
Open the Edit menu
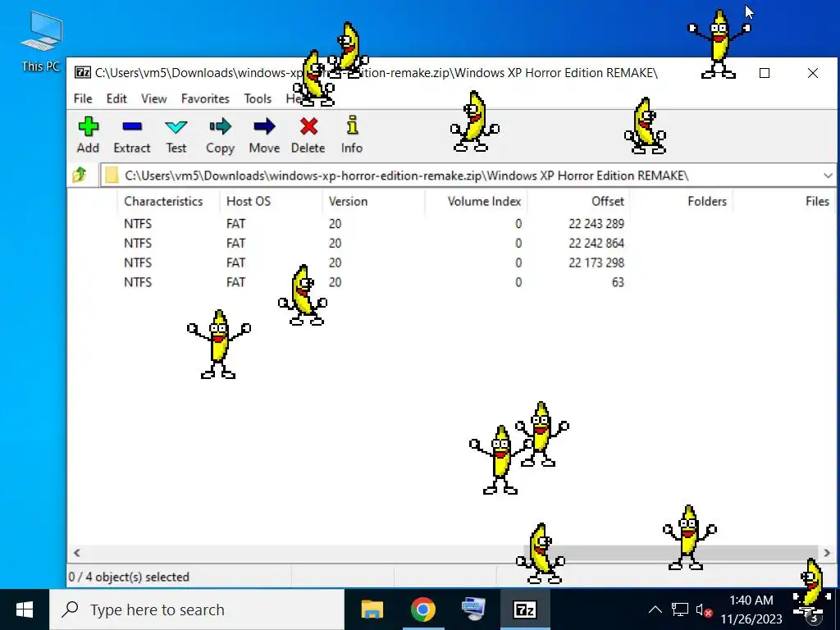coord(116,98)
